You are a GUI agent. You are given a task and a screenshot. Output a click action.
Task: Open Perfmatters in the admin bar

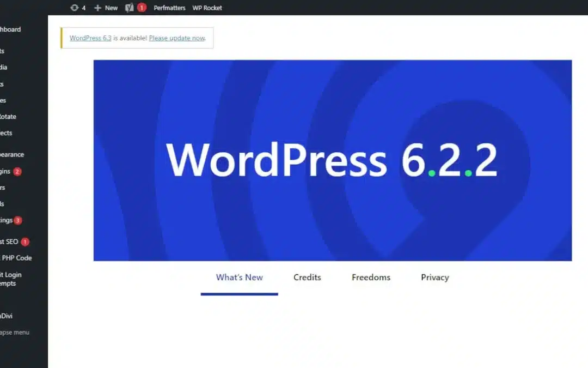click(x=169, y=8)
